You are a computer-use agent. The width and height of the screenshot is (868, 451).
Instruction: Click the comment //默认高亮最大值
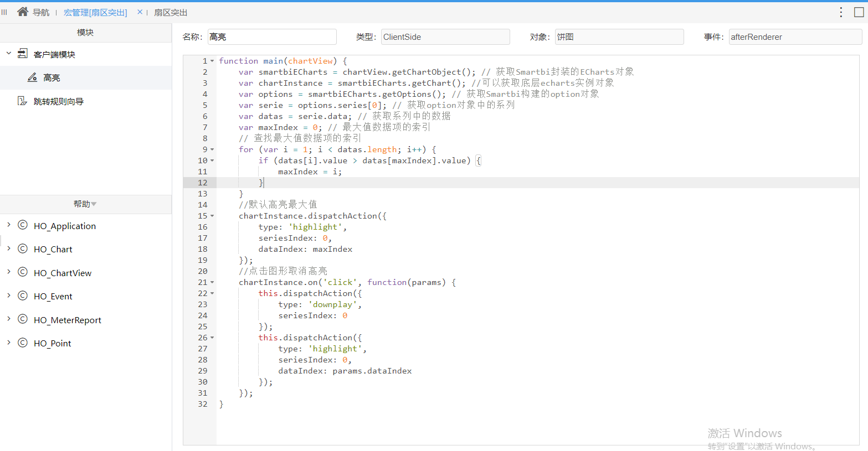pyautogui.click(x=278, y=205)
